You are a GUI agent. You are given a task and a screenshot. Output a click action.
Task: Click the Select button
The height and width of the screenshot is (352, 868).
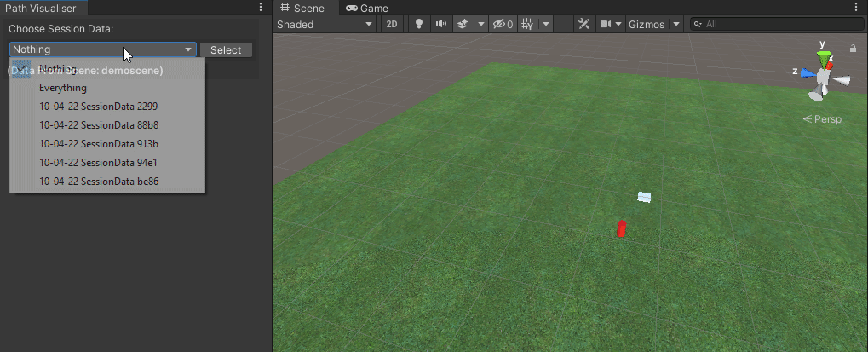[x=226, y=49]
